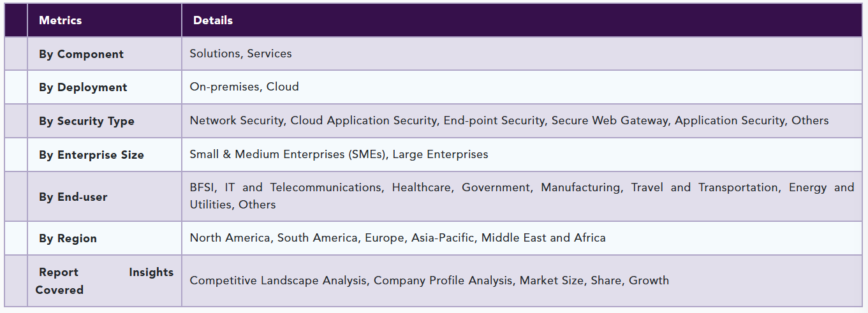Click the Large Enterprises text
This screenshot has width=868, height=313.
point(440,154)
